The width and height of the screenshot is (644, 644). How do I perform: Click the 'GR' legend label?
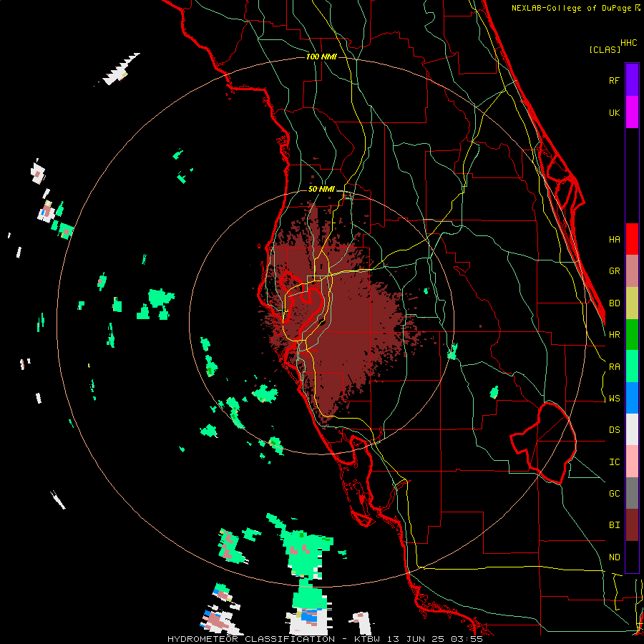[x=614, y=271]
